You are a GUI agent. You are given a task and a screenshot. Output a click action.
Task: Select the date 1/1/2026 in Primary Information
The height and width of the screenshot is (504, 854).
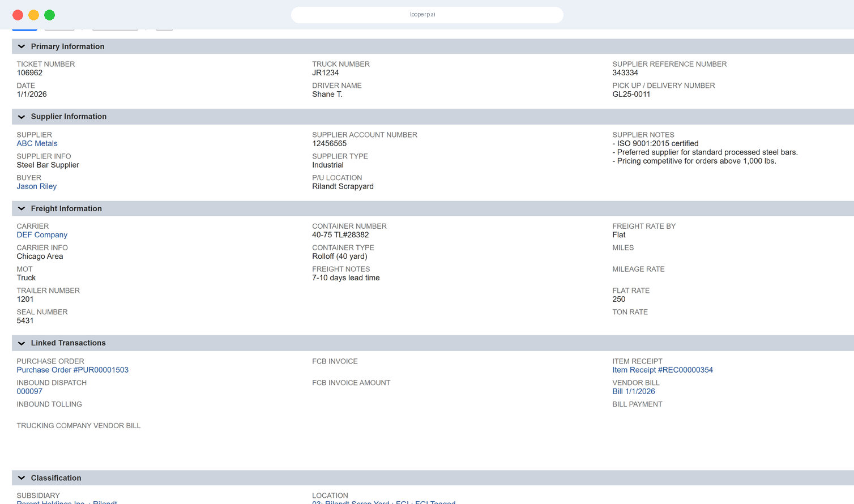coord(32,95)
